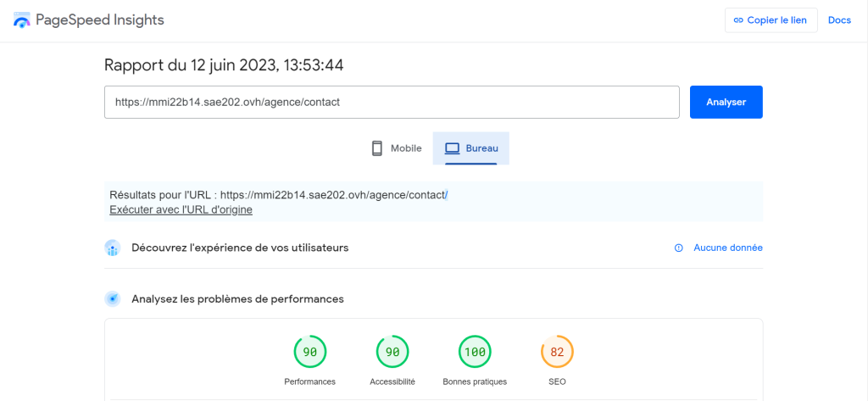Click the report date heading text
The height and width of the screenshot is (401, 868).
pyautogui.click(x=224, y=65)
